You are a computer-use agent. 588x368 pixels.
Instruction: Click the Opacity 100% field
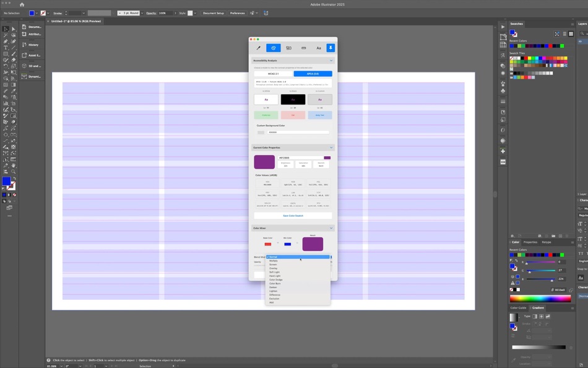[x=165, y=13]
